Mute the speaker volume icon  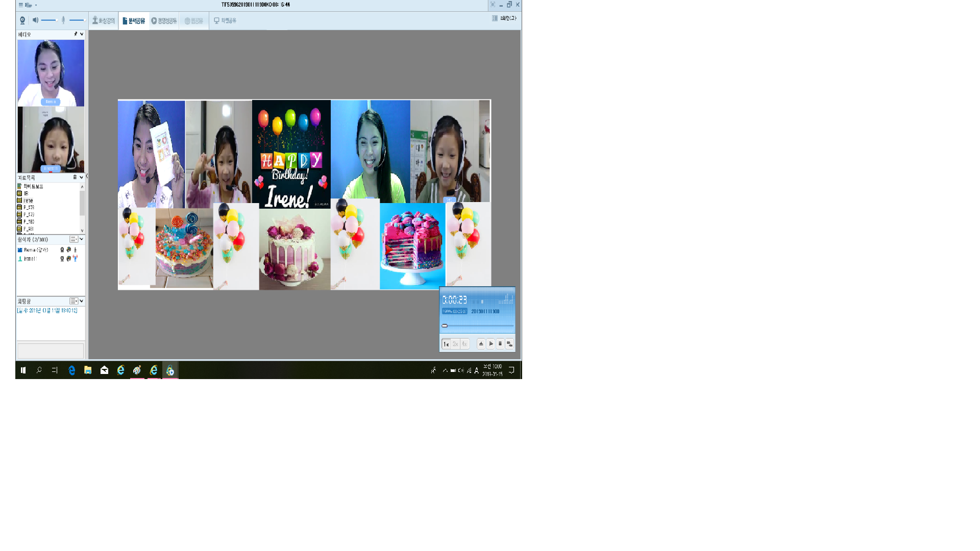35,20
